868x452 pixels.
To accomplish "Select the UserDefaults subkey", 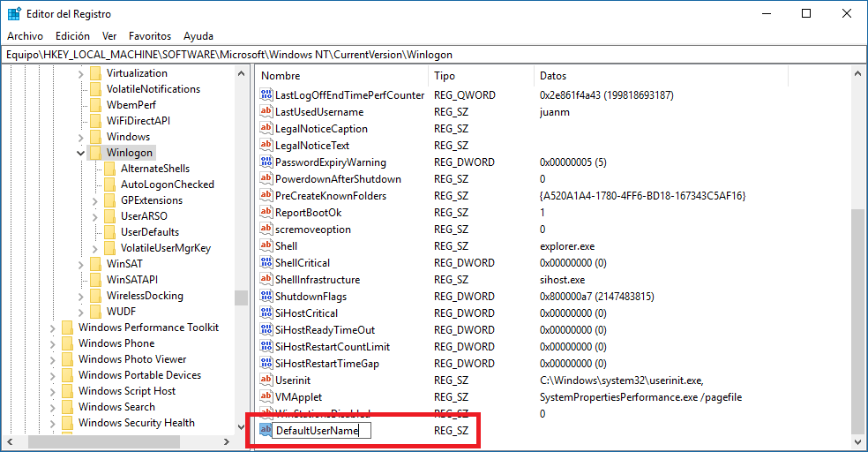I will [150, 232].
